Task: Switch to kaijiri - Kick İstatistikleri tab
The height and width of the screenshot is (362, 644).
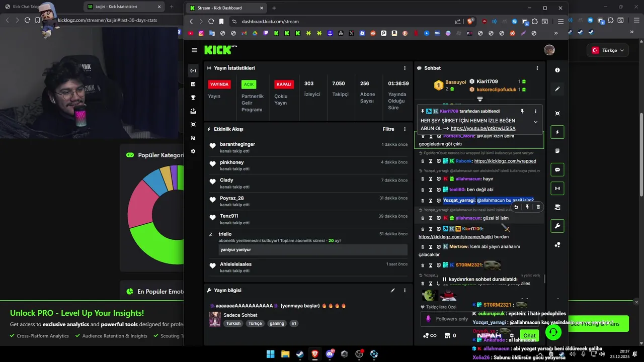Action: [x=125, y=7]
